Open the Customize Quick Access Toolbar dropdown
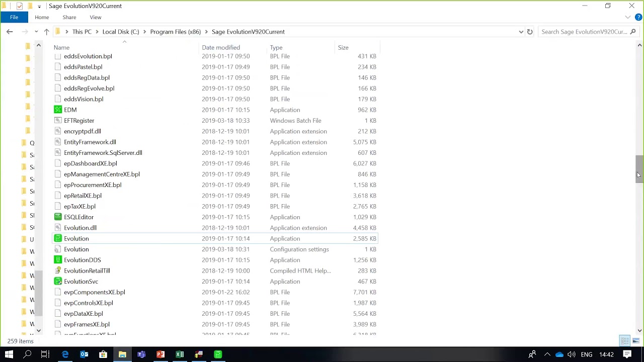 click(39, 6)
